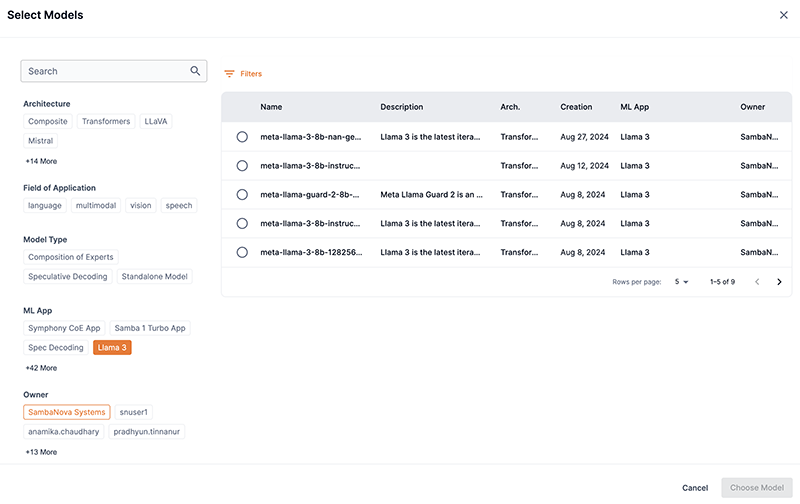Viewport: 800px width, 504px height.
Task: Close the Select Models dialog
Action: click(x=783, y=15)
